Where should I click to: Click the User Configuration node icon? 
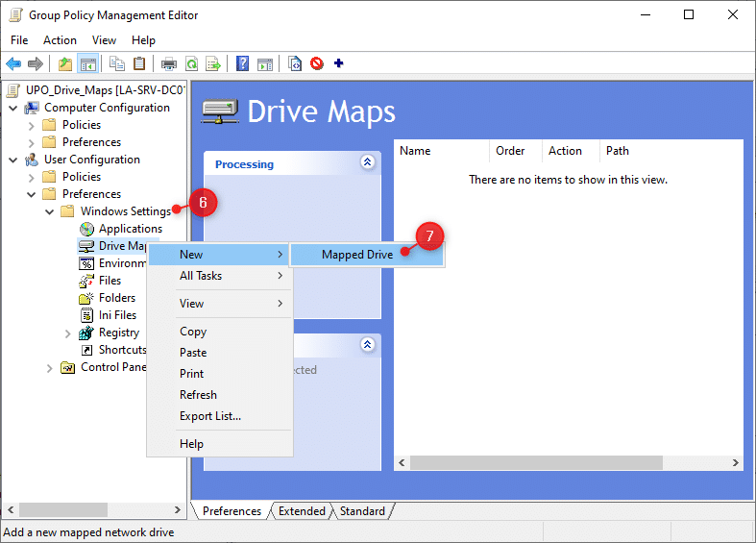[32, 160]
